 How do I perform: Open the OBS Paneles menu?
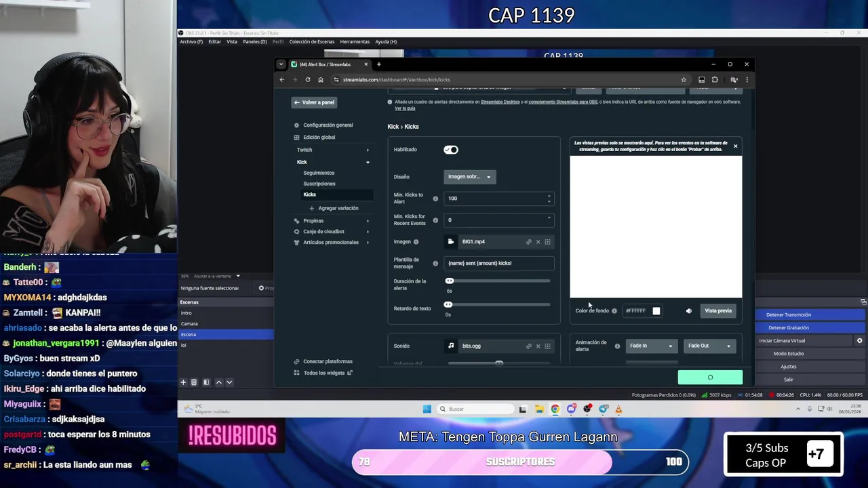click(x=255, y=42)
